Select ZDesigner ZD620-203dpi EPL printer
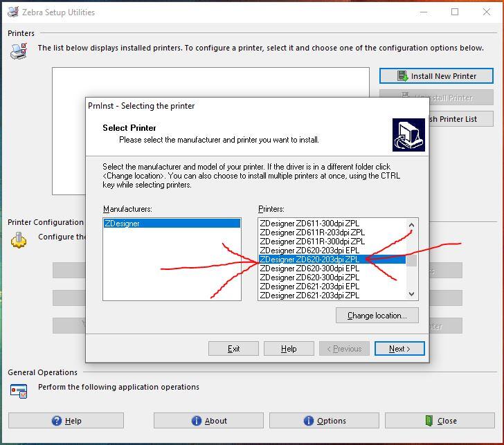Screen dimensions: 504x445 (x=332, y=251)
